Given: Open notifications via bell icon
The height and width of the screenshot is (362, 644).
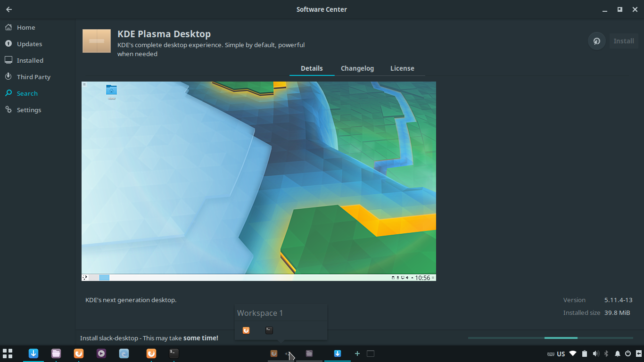Looking at the screenshot, I should click(618, 354).
